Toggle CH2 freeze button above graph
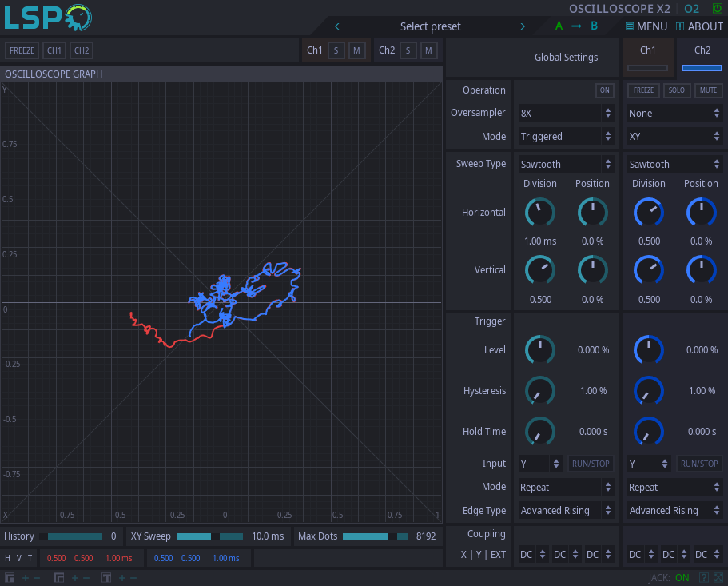This screenshot has height=586, width=728. pos(82,50)
